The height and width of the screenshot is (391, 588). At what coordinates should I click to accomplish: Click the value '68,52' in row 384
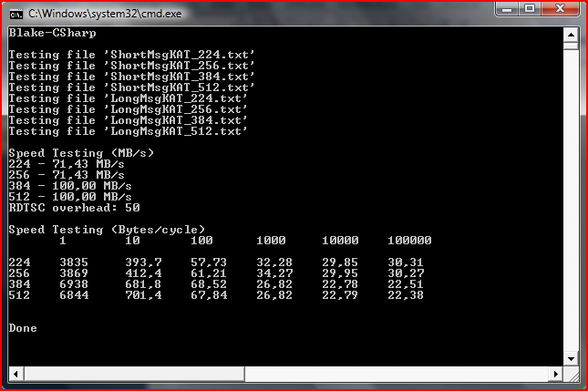209,284
